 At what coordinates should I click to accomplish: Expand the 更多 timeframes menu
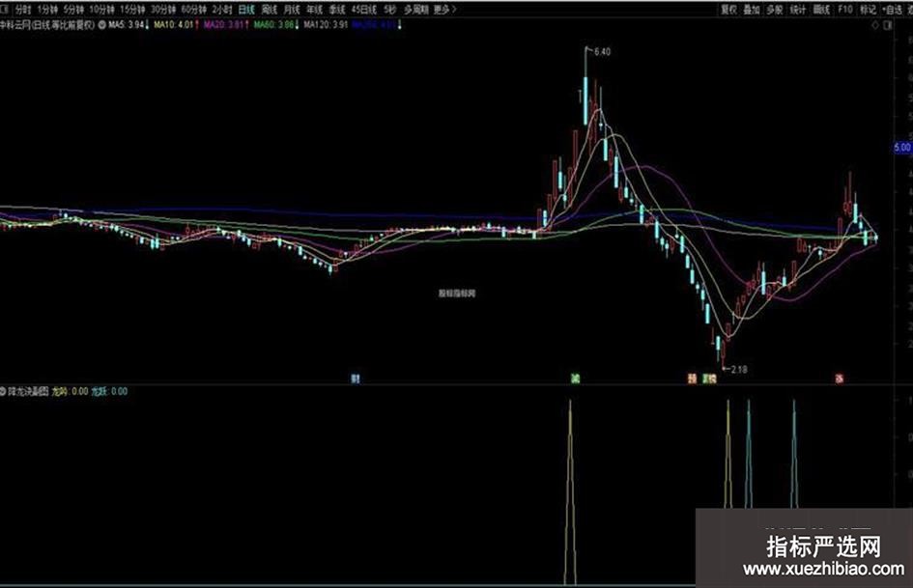coord(444,10)
